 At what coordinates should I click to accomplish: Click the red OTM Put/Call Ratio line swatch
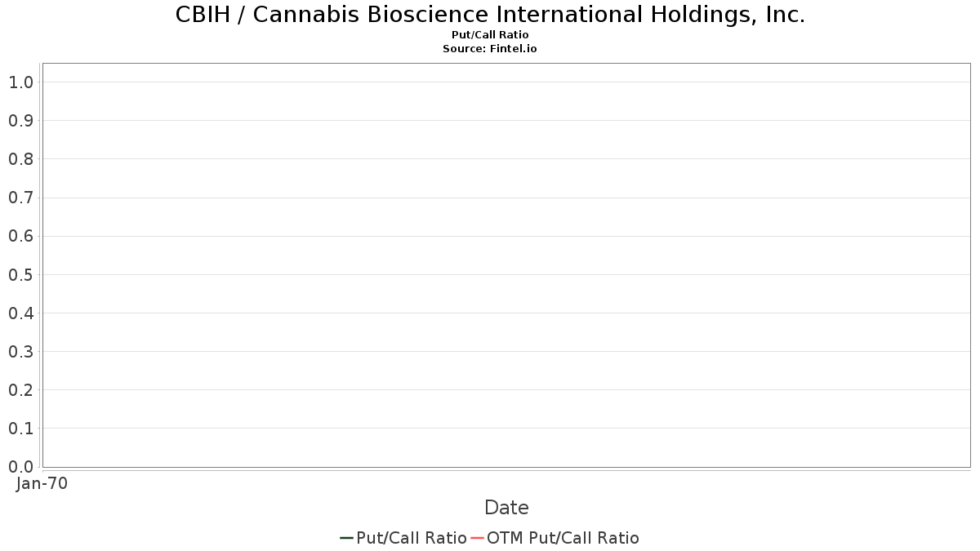pos(477,538)
